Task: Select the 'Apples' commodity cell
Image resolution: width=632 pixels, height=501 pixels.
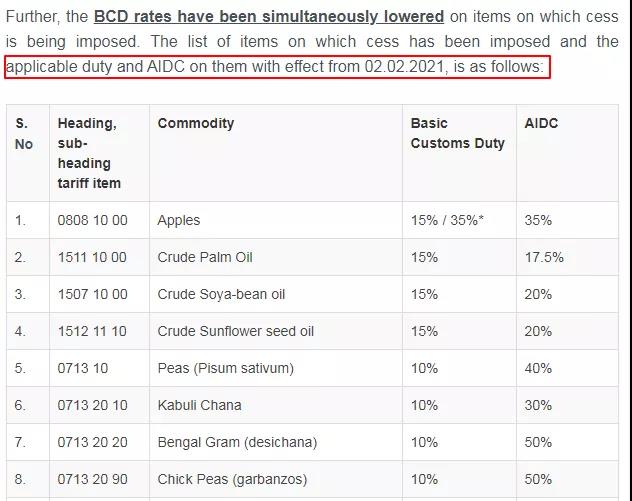Action: point(179,220)
